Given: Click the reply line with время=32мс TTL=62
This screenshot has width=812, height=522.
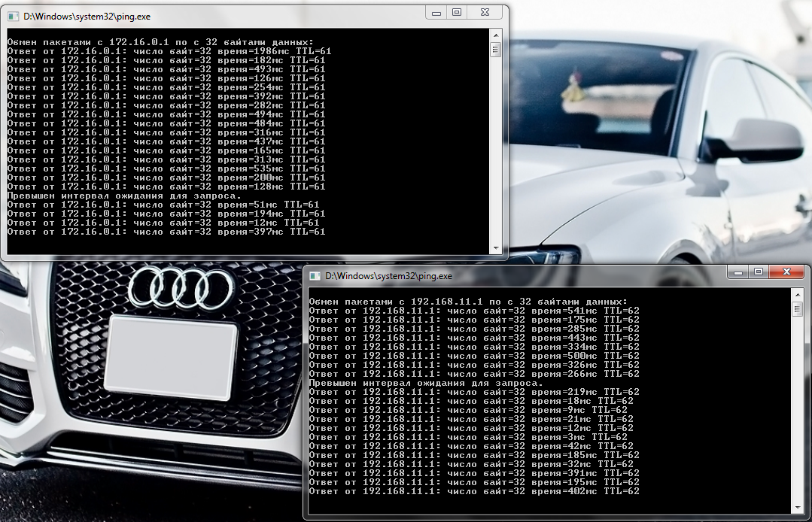Looking at the screenshot, I should pos(471,464).
